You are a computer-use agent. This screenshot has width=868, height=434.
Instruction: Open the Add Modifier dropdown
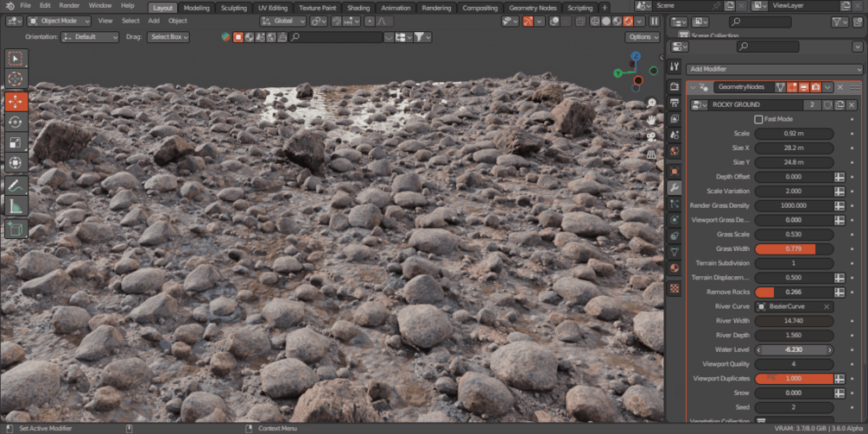pyautogui.click(x=775, y=69)
